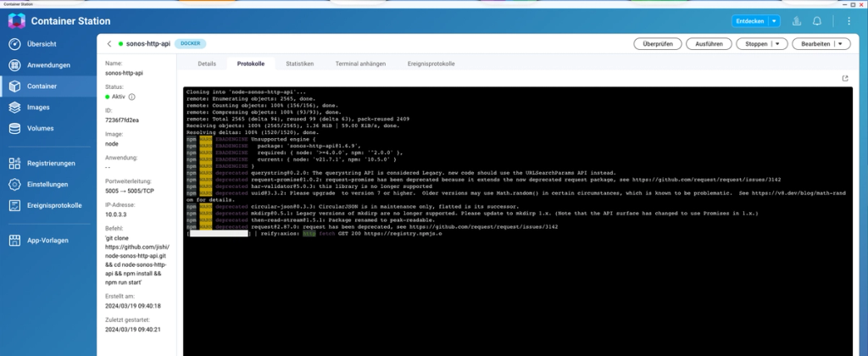Click the sonos-http-api header title
The height and width of the screenshot is (356, 868).
147,44
